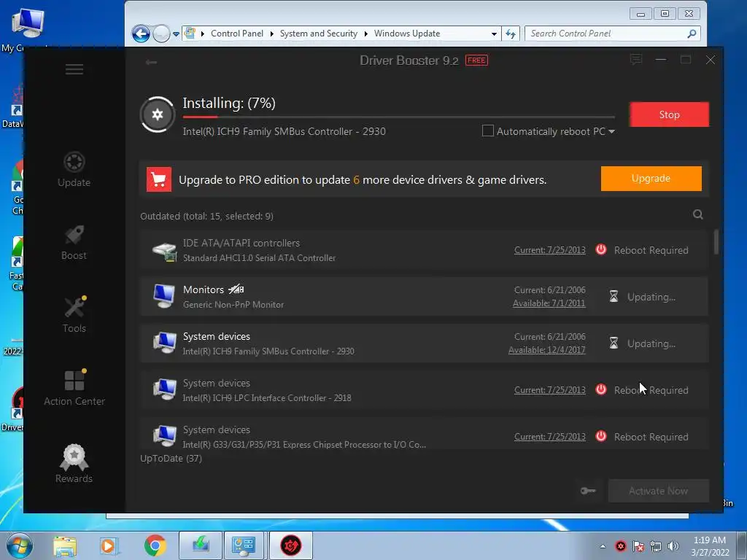This screenshot has height=560, width=747.
Task: Click the IDE ATA/ATAPI controllers device icon
Action: pos(164,251)
